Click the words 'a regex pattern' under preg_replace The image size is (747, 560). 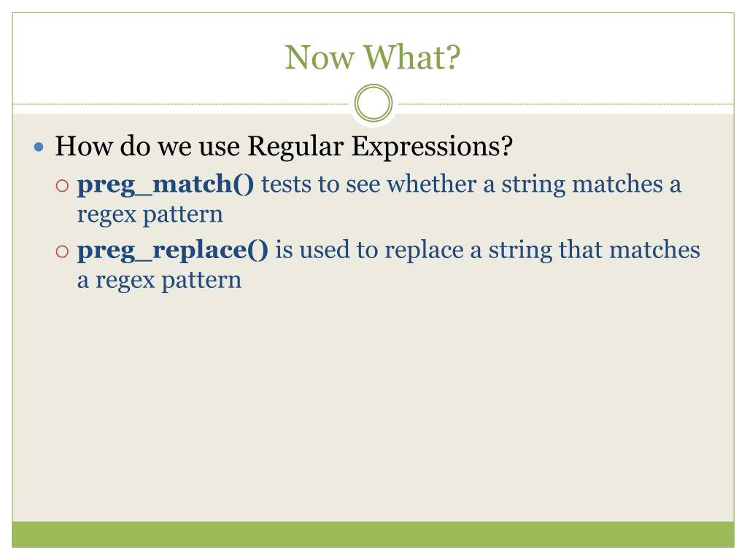(x=159, y=281)
